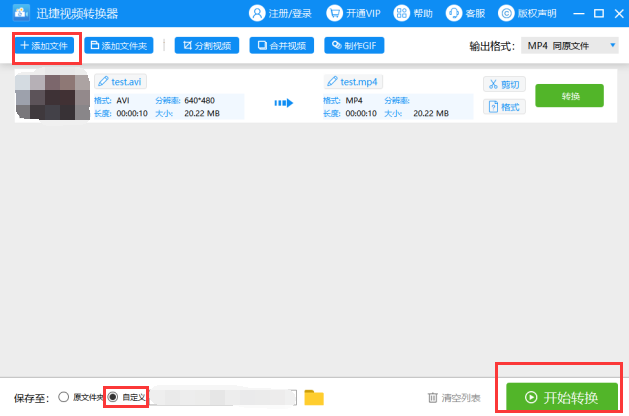Expand the 输出格式 MP4 同原文件 dropdown

click(x=570, y=46)
